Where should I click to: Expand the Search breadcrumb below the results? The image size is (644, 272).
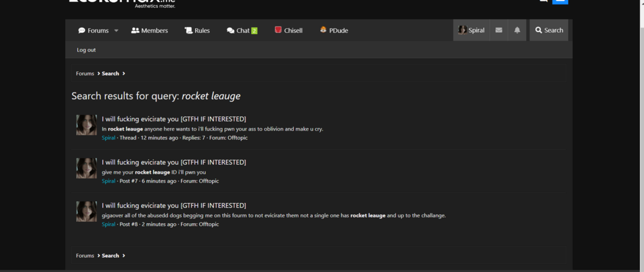(x=124, y=255)
